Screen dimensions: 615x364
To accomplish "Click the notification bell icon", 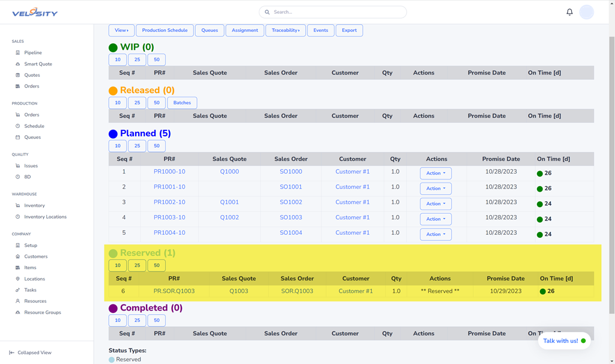I will (569, 12).
